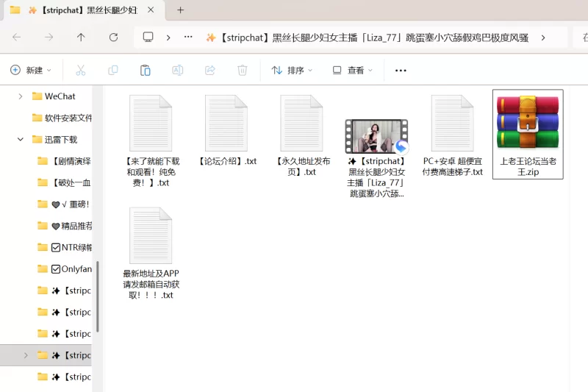Select the 软件安装文件 folder in sidebar
This screenshot has height=392, width=588.
68,118
